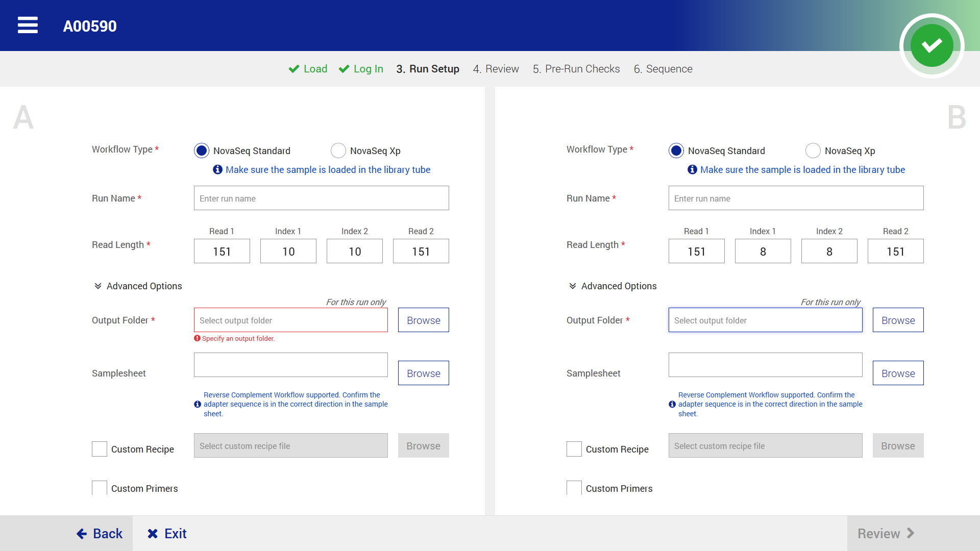Collapse Advanced Options on side B

point(612,286)
